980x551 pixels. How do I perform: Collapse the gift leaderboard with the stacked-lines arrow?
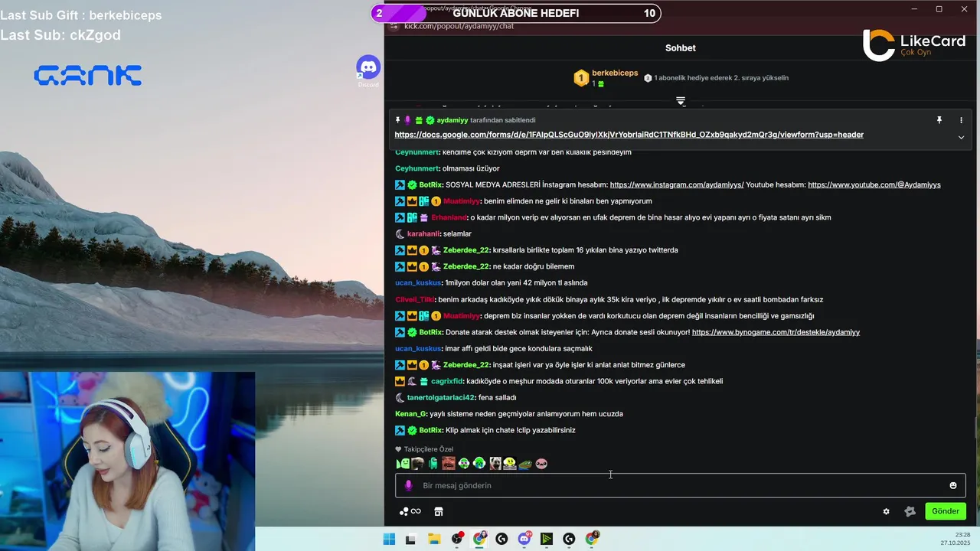(x=681, y=100)
